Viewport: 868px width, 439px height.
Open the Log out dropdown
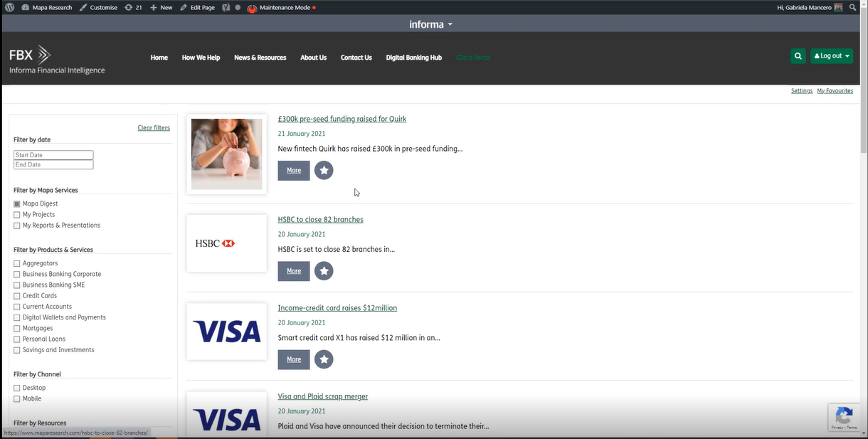tap(832, 55)
